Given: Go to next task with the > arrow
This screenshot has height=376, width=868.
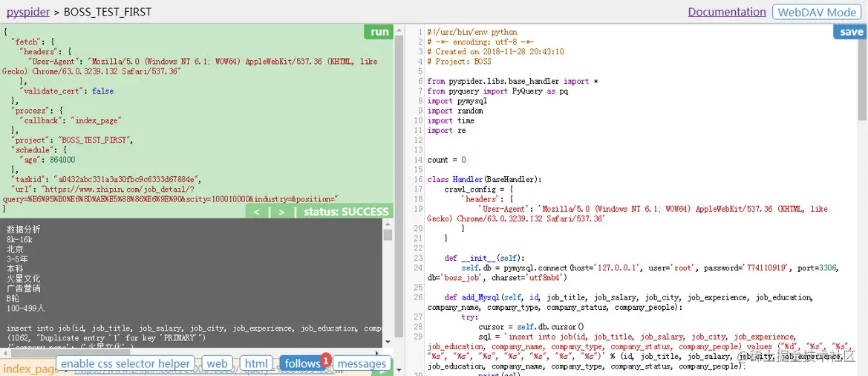Looking at the screenshot, I should [x=281, y=212].
